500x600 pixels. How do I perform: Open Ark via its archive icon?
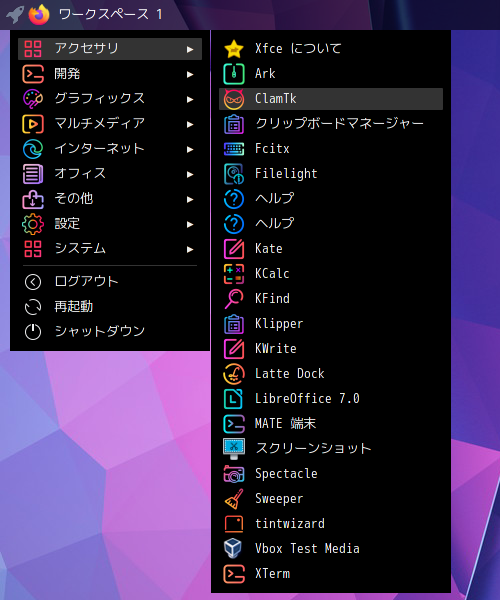point(234,74)
